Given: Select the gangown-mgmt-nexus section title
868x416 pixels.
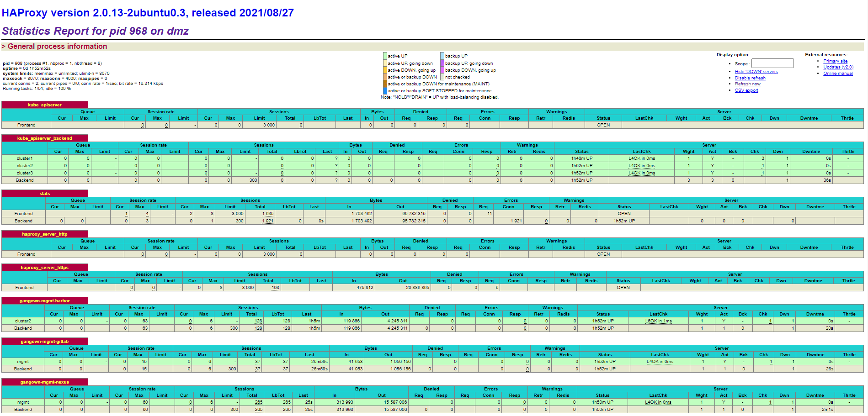Looking at the screenshot, I should pyautogui.click(x=44, y=382).
